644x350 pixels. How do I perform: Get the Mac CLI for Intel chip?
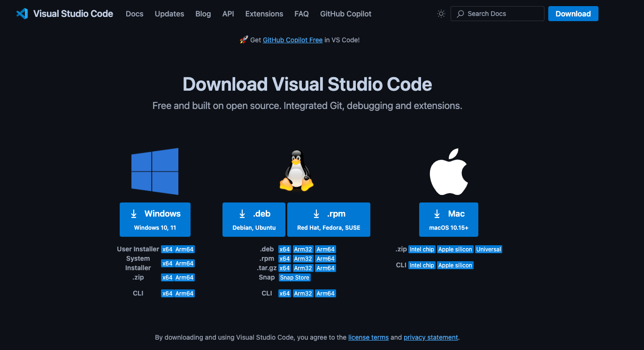tap(422, 265)
